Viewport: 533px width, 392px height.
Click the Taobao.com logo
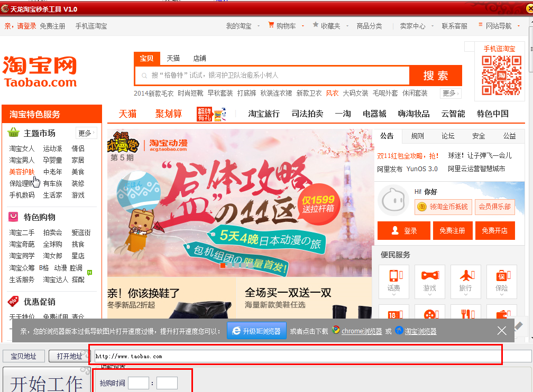tap(40, 72)
